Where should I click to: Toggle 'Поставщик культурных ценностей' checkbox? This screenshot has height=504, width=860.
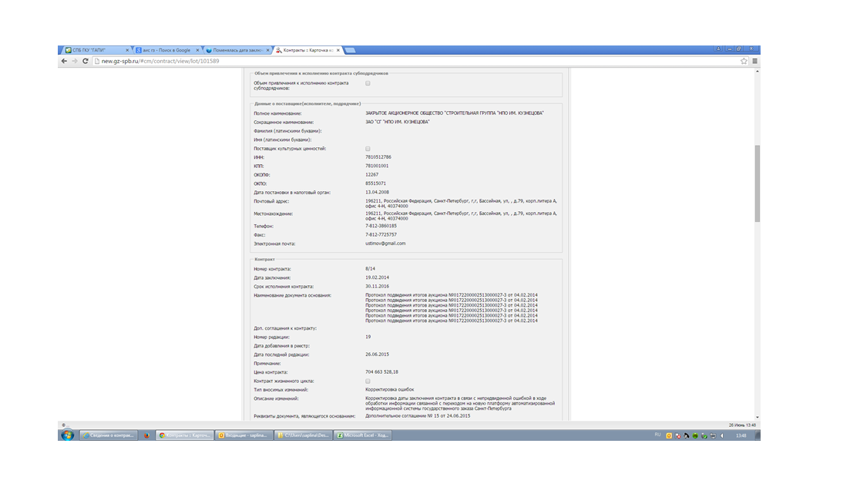click(x=368, y=149)
